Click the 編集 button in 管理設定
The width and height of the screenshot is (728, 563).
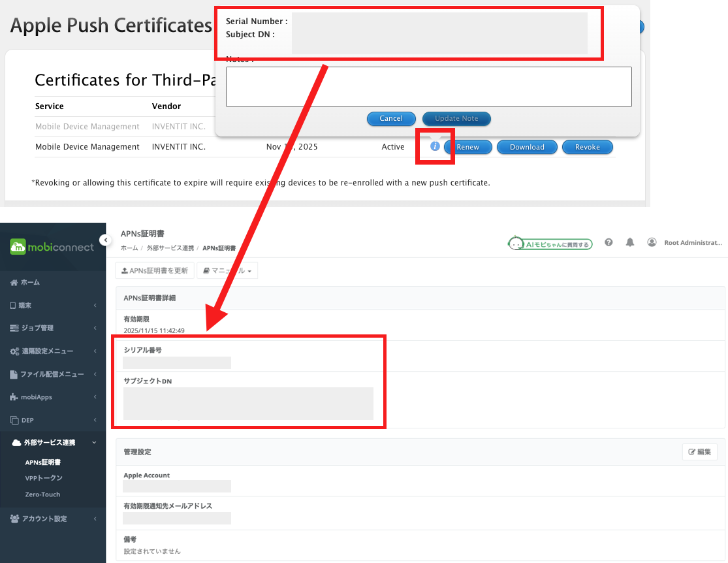(700, 451)
